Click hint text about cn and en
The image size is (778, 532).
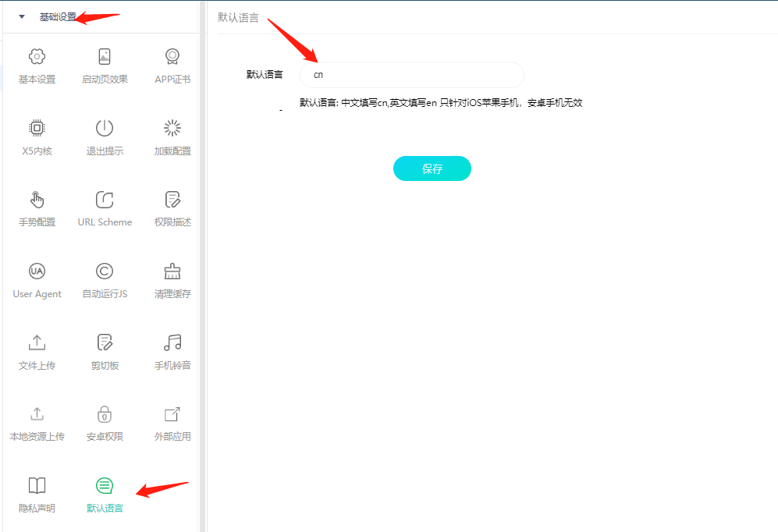[441, 103]
